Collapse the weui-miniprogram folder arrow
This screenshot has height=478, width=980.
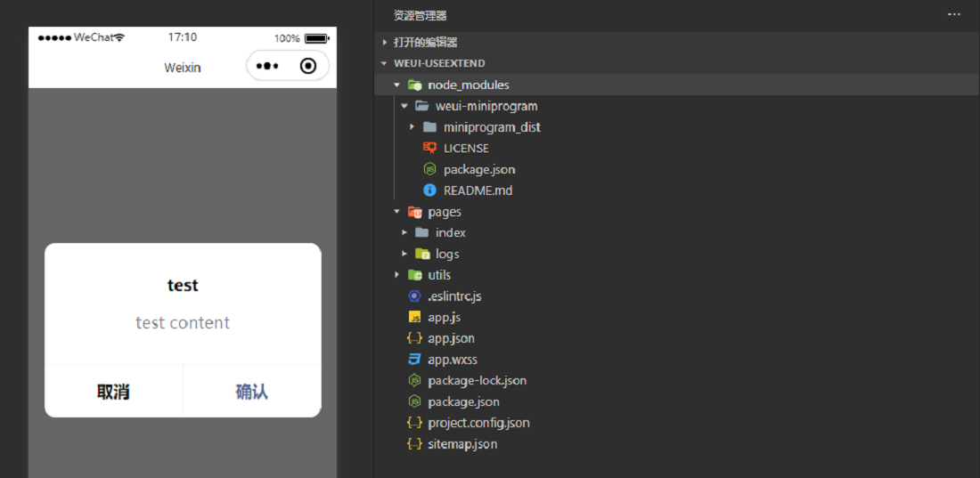[x=404, y=106]
